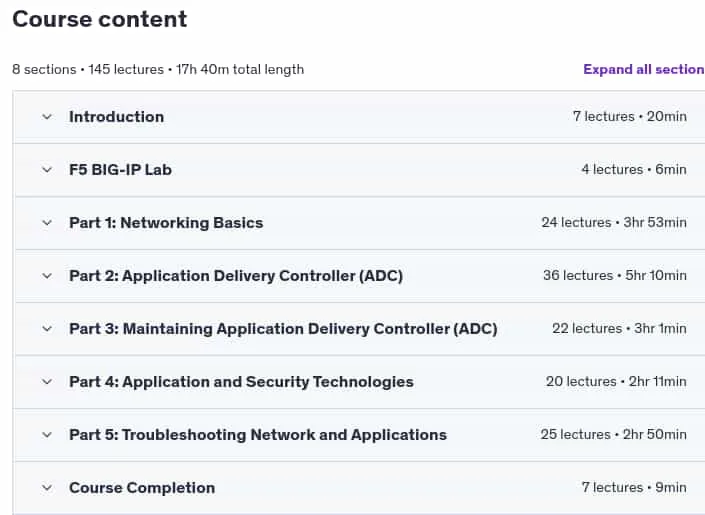Screen dimensions: 705x515
Task: Expand the Introduction section chevron
Action: coord(47,117)
